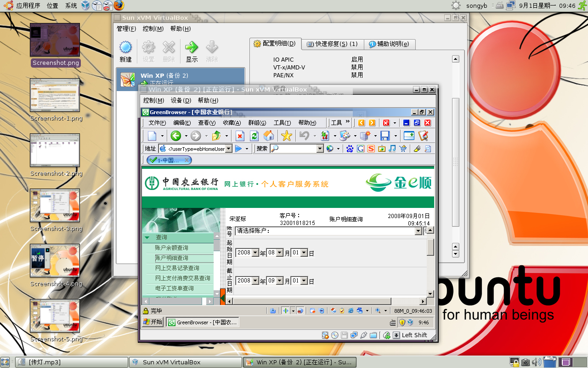
Task: Launch Firefox from the Ubuntu top panel
Action: tap(119, 6)
